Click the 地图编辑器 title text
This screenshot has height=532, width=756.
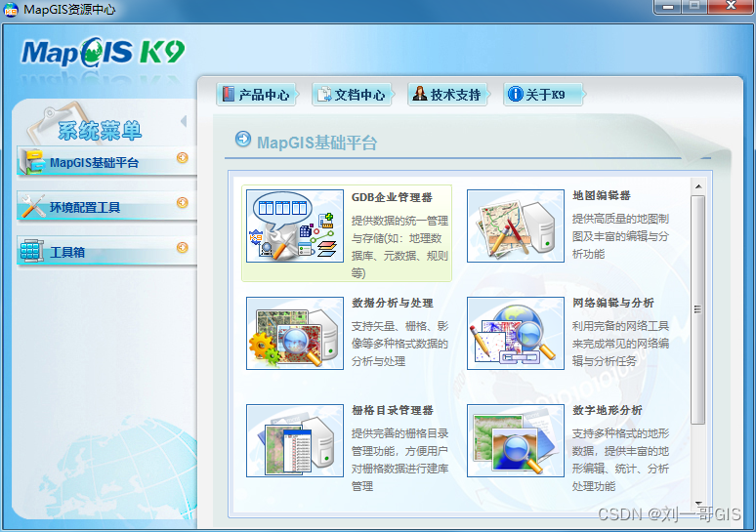(x=602, y=195)
